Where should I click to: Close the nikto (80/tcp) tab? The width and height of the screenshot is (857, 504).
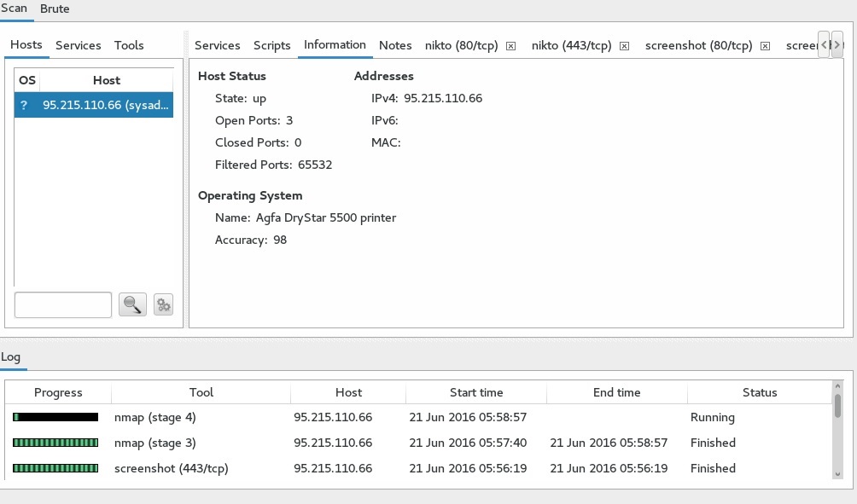[x=510, y=46]
